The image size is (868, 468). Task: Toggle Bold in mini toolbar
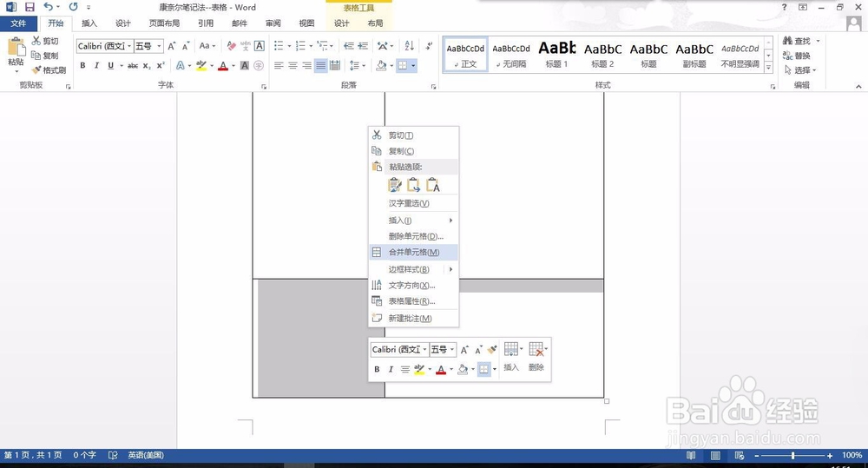coord(377,369)
